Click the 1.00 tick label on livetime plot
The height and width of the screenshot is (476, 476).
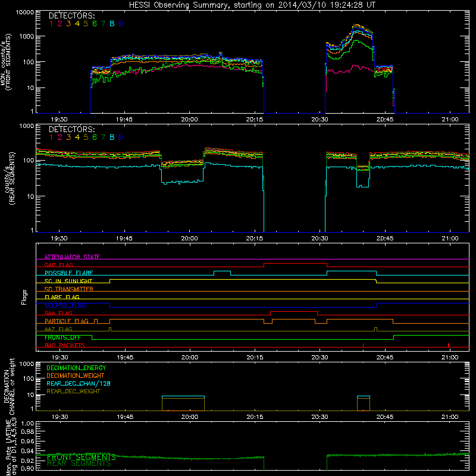pyautogui.click(x=27, y=423)
